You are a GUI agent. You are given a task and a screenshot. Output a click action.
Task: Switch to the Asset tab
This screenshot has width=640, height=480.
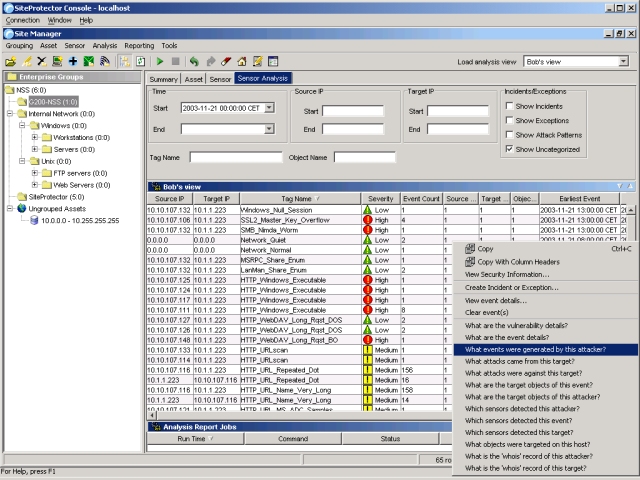[193, 79]
